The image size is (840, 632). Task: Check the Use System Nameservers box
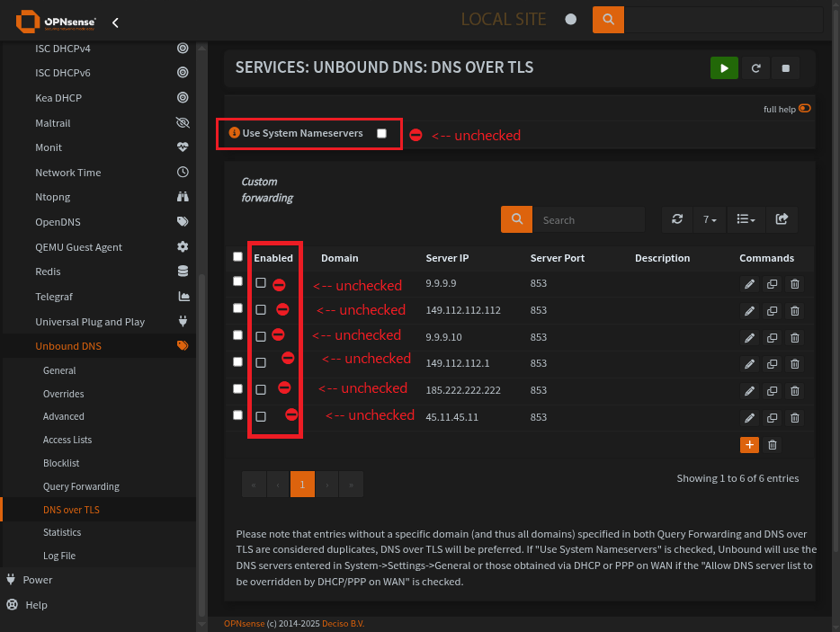[381, 133]
